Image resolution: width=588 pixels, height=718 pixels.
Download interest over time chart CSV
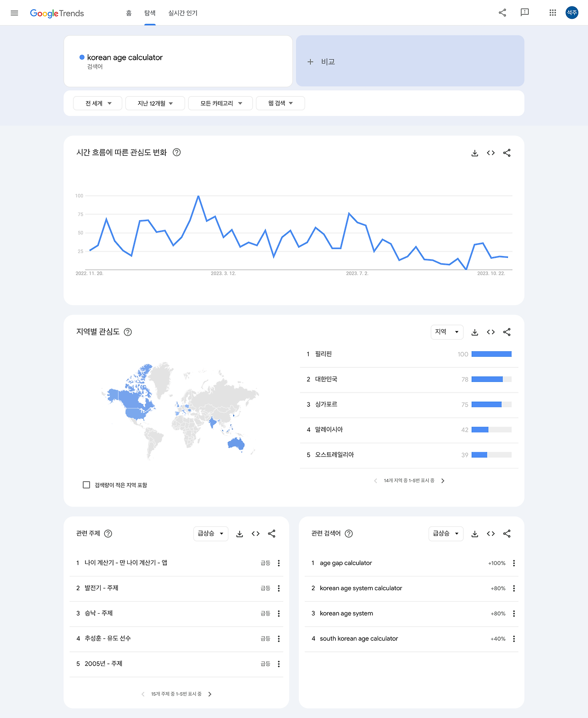(x=475, y=153)
